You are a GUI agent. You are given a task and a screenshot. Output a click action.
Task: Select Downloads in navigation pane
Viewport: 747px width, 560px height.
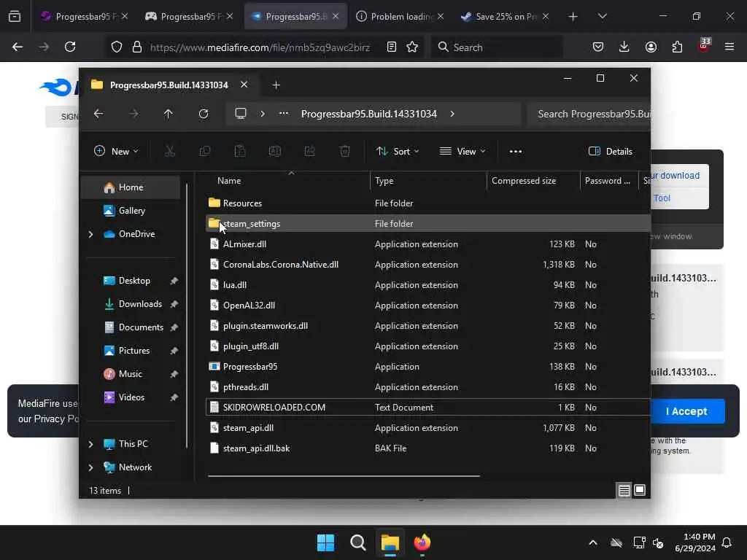click(x=131, y=304)
